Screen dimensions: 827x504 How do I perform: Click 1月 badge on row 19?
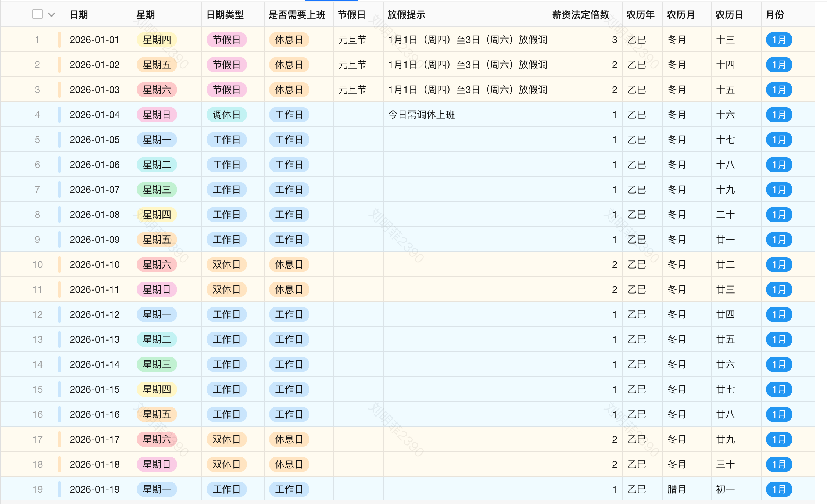click(779, 489)
